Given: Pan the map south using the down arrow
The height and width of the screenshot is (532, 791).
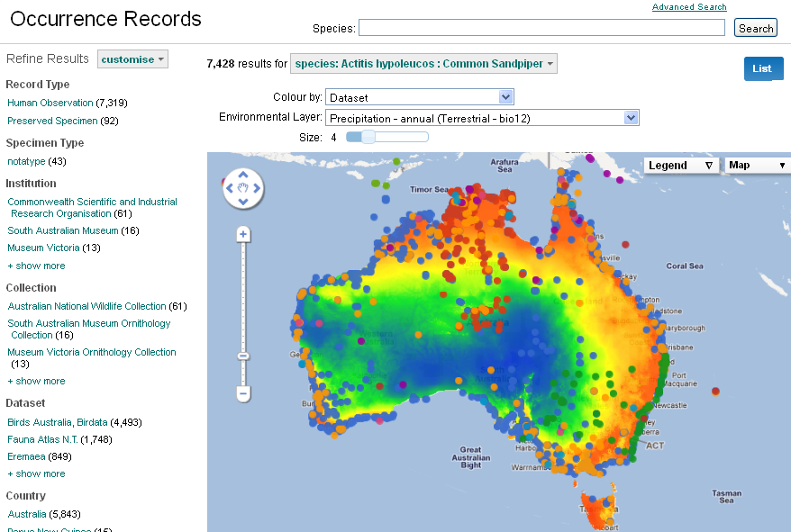Looking at the screenshot, I should 242,201.
